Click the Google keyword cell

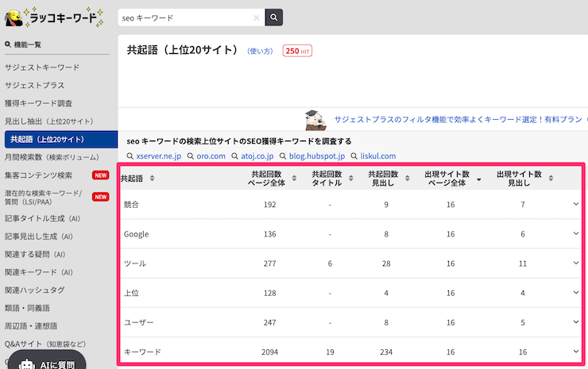click(136, 234)
